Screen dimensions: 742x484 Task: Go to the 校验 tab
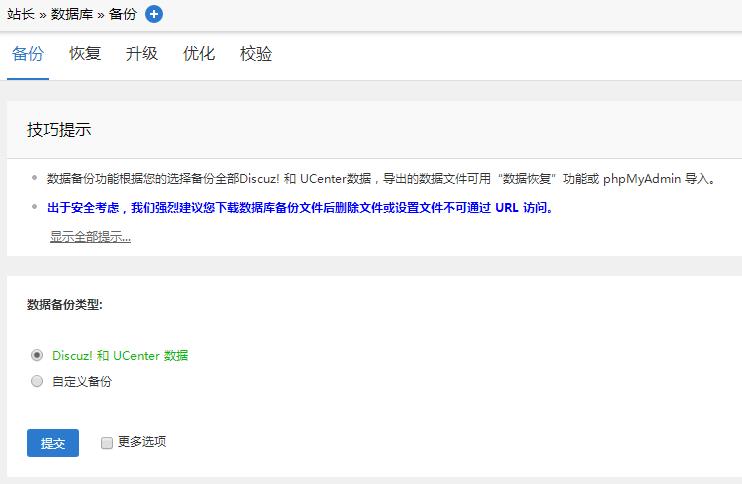click(x=256, y=54)
